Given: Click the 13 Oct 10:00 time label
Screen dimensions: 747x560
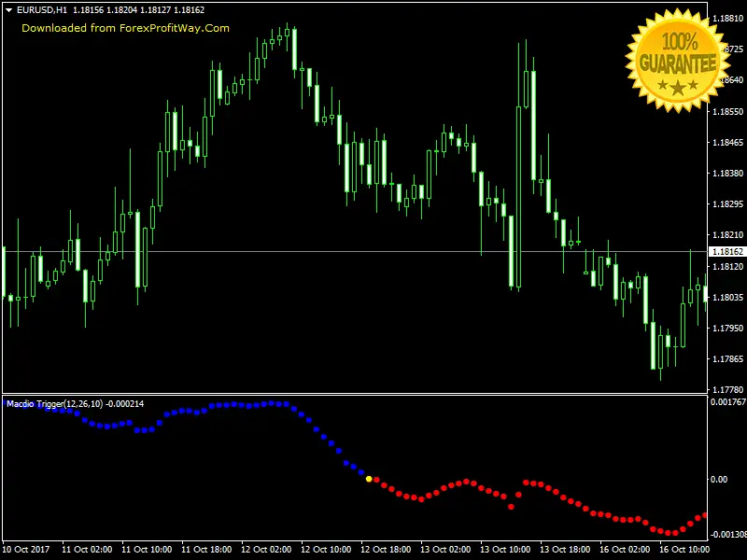Looking at the screenshot, I should (505, 550).
